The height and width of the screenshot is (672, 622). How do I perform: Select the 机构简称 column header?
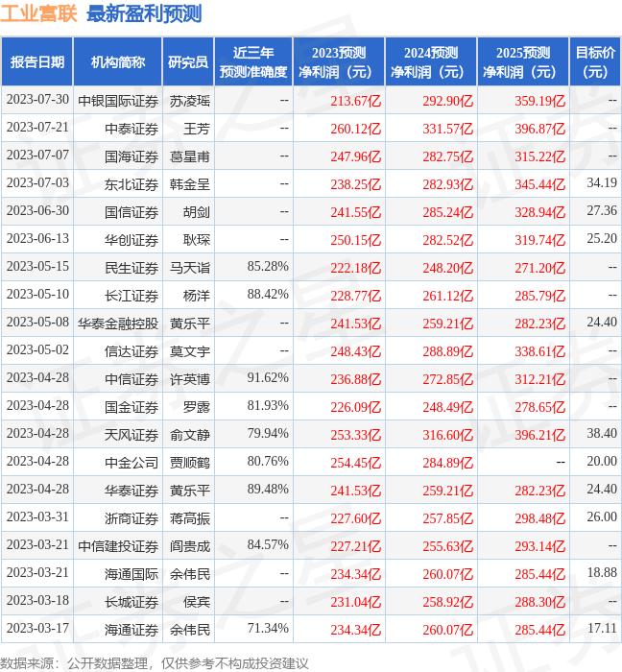tap(118, 62)
